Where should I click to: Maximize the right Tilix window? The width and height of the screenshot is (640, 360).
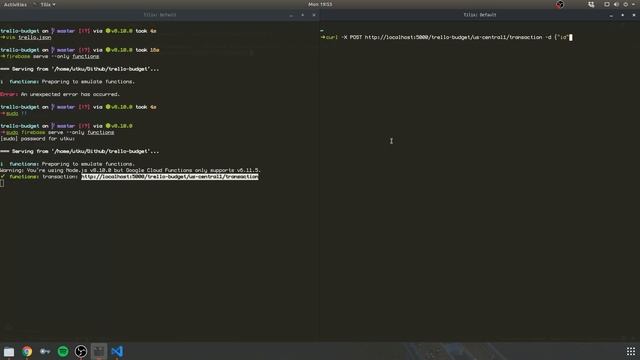tap(622, 15)
